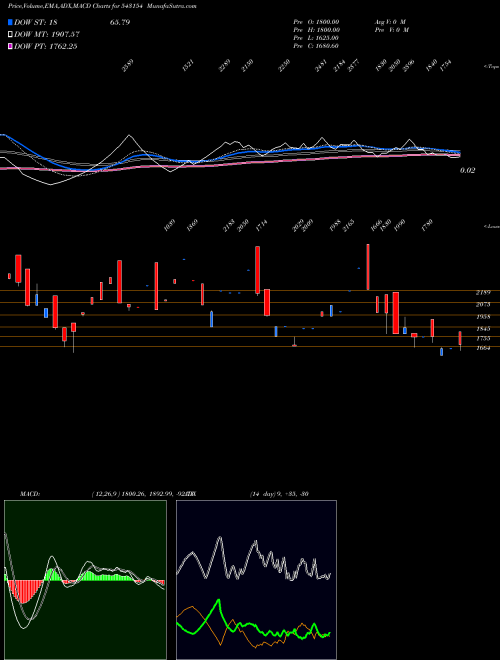Click the 1958 price level label
Screen dimensions: 500x660
tap(483, 317)
